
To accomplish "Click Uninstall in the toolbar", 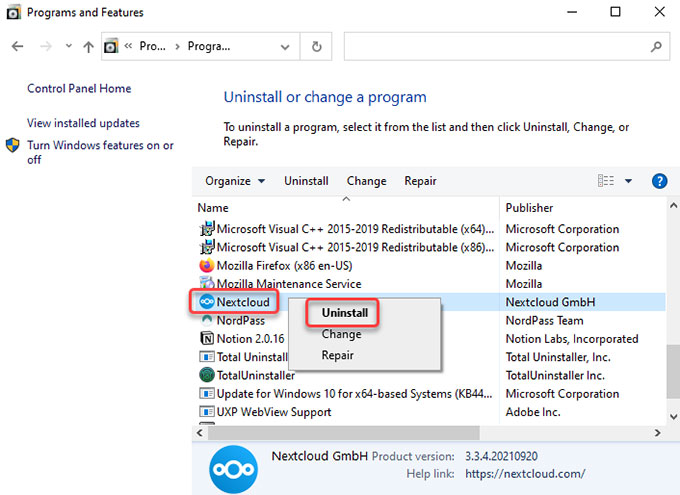I will point(306,181).
